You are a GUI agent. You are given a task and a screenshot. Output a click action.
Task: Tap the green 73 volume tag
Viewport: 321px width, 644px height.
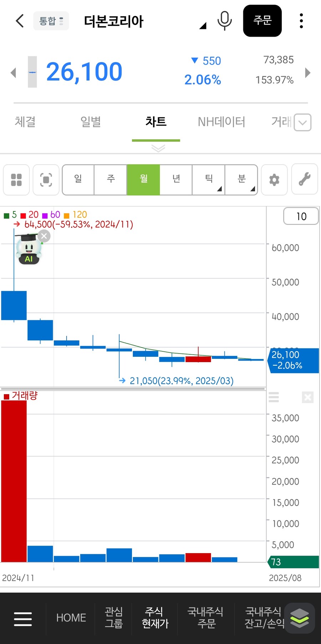click(293, 562)
